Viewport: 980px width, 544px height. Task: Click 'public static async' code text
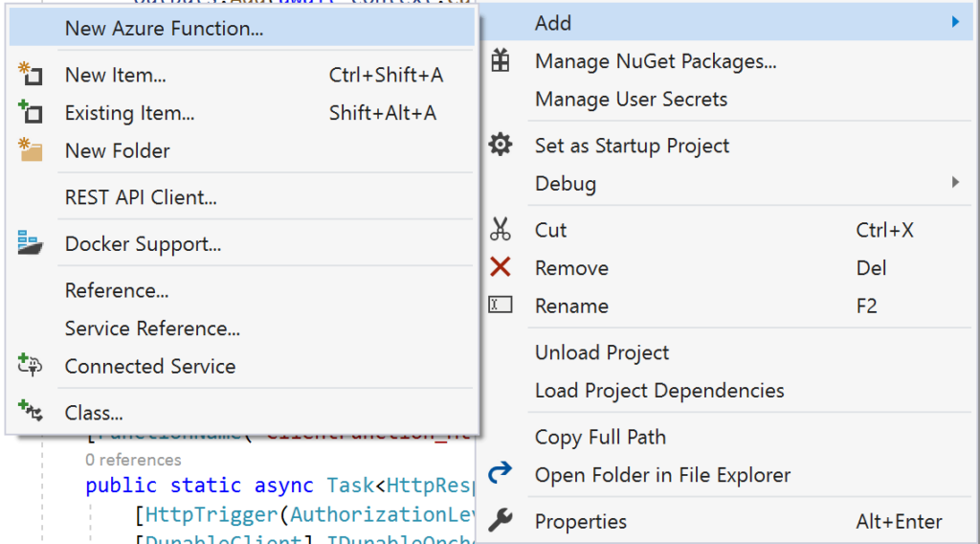199,486
